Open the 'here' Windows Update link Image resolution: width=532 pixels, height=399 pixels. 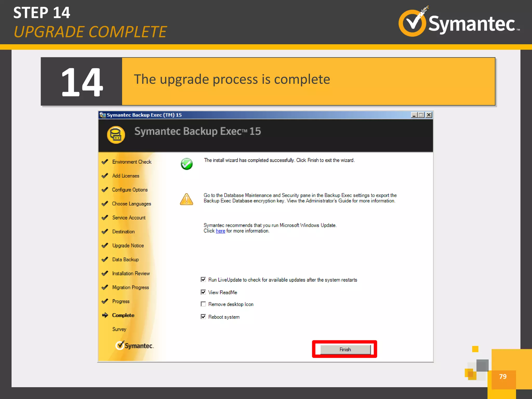tap(220, 231)
